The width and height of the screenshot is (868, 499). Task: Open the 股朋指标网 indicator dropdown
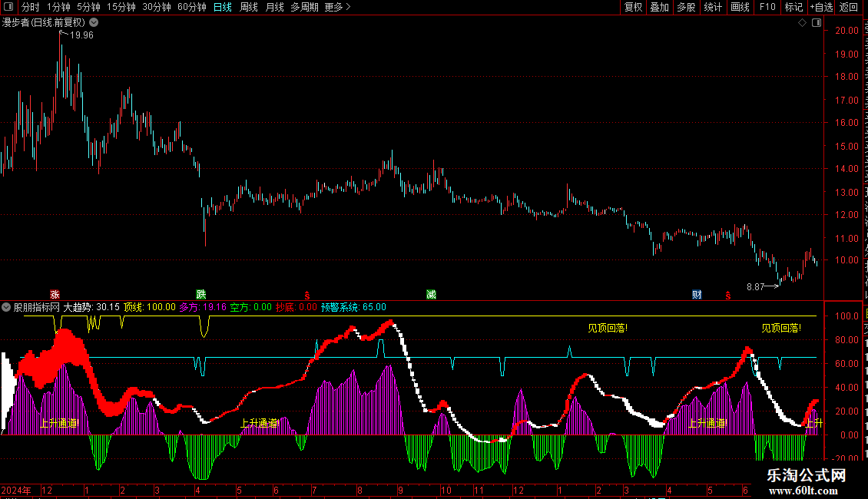pos(6,307)
